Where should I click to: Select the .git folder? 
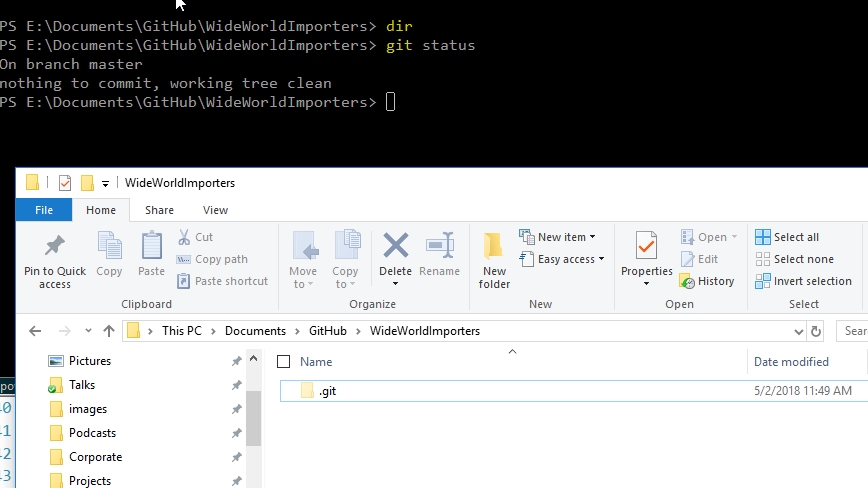(327, 391)
